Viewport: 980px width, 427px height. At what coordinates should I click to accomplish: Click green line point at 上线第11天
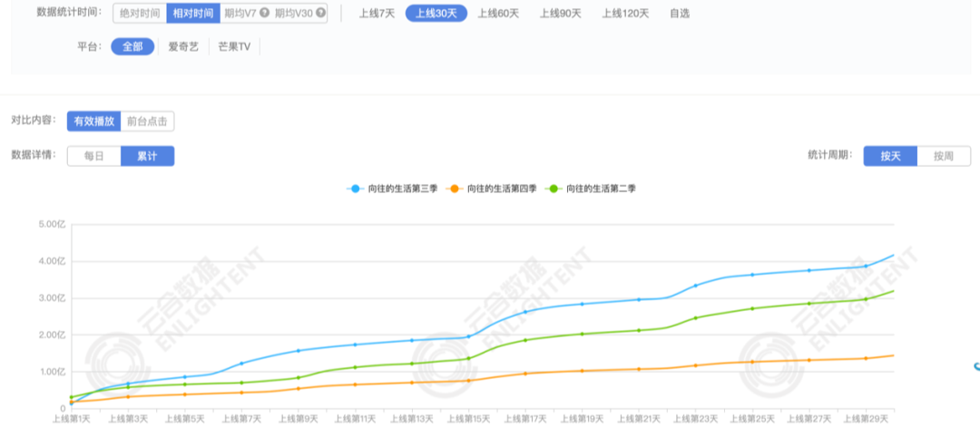point(355,367)
